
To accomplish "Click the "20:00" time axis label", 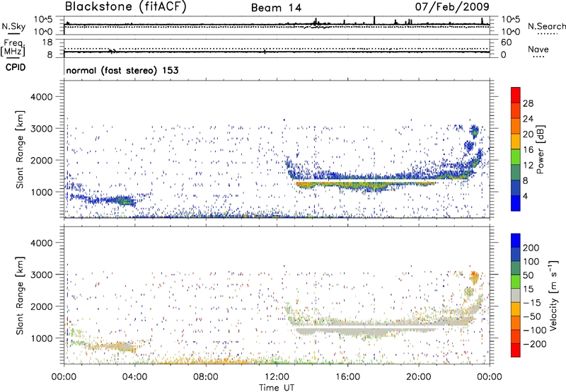I will (418, 377).
